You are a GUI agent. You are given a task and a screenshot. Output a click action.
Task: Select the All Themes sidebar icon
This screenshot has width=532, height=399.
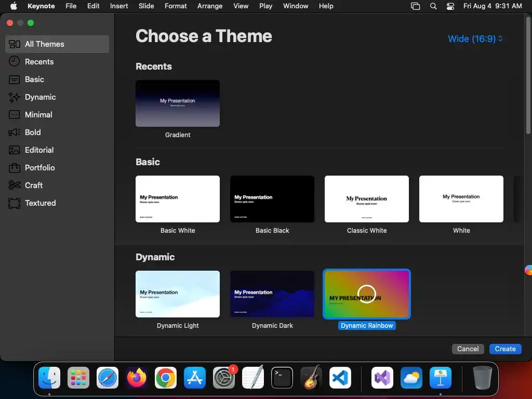click(14, 44)
